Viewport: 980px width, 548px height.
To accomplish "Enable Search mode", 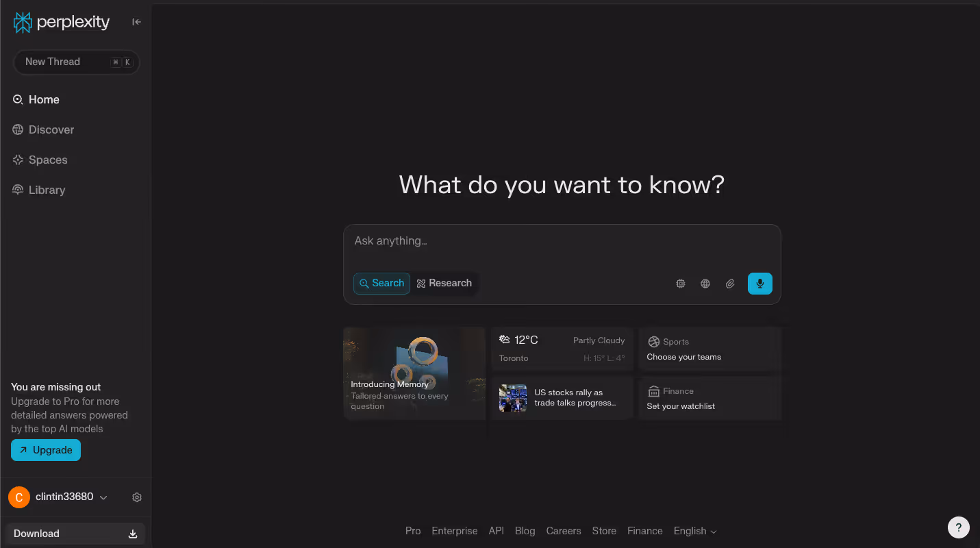I will (381, 283).
